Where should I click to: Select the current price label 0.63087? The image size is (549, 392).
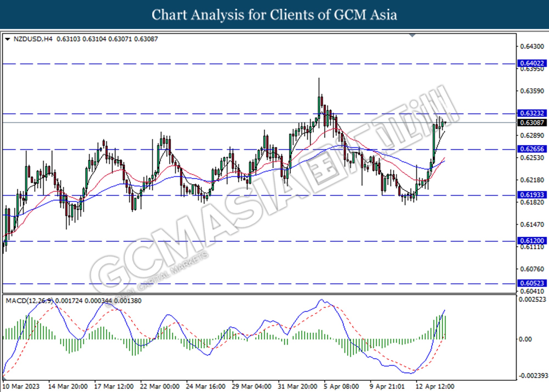pos(532,122)
